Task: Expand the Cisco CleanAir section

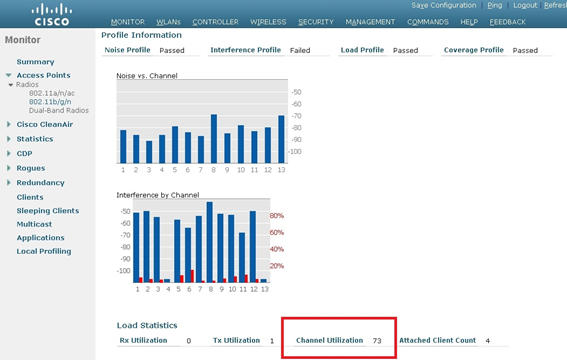Action: 9,124
